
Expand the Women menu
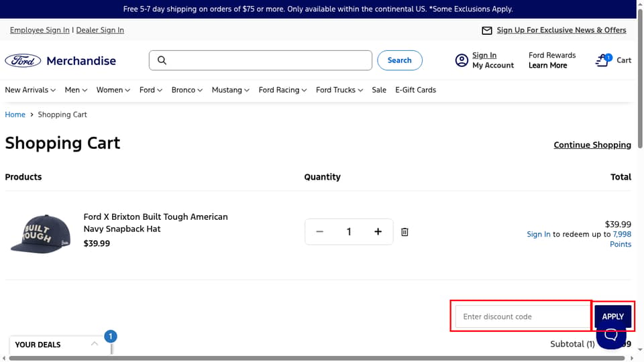113,90
